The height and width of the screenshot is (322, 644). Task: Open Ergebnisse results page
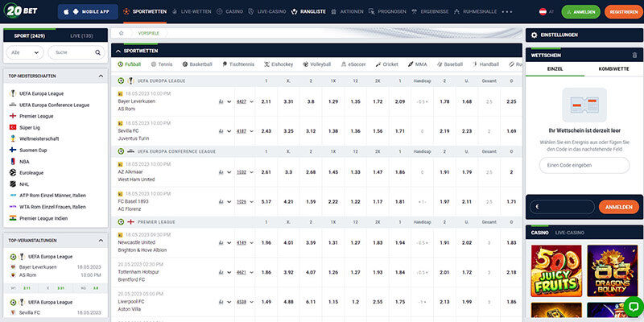[430, 11]
